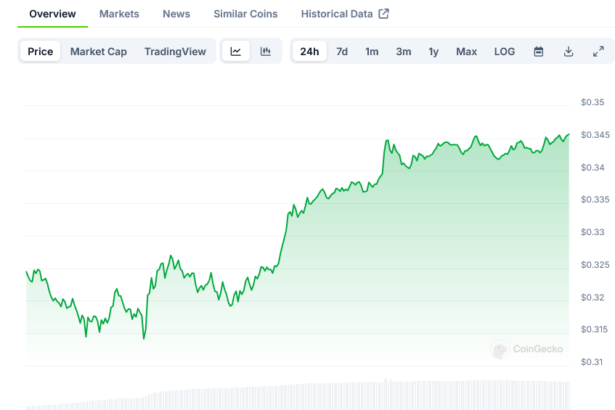Screen dimensions: 615x410
Task: Open the calendar date range picker
Action: (x=538, y=51)
